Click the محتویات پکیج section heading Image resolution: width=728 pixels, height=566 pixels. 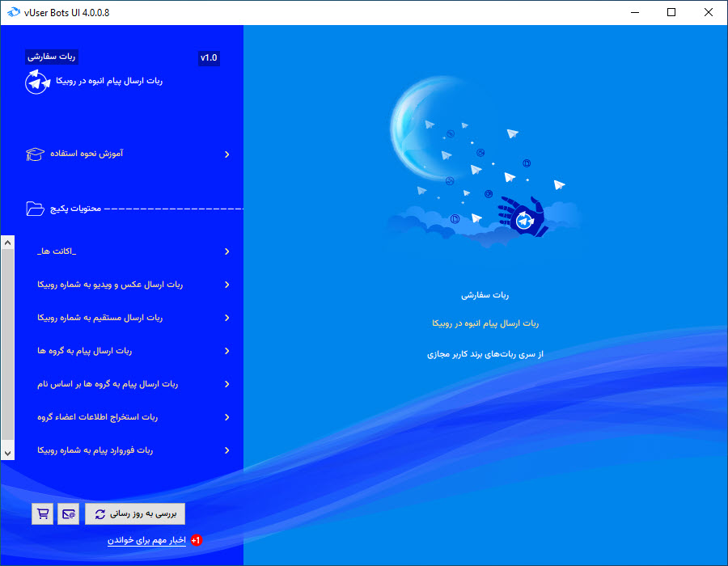point(76,209)
